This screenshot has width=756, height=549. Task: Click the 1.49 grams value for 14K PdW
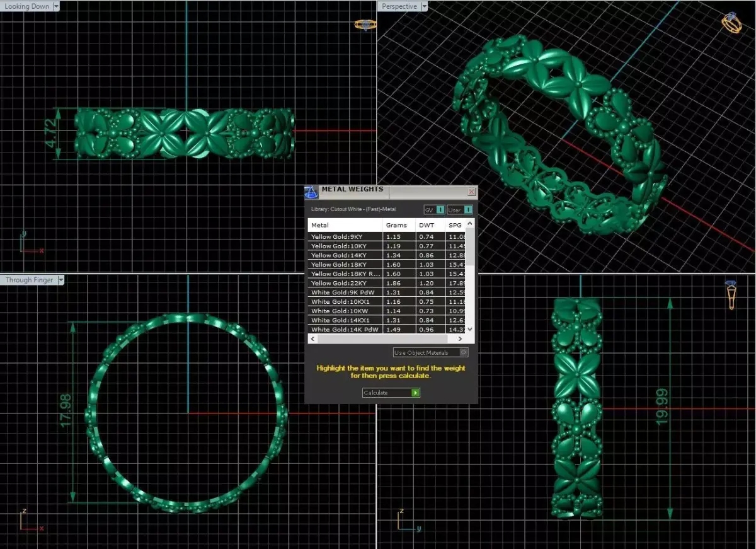(392, 329)
